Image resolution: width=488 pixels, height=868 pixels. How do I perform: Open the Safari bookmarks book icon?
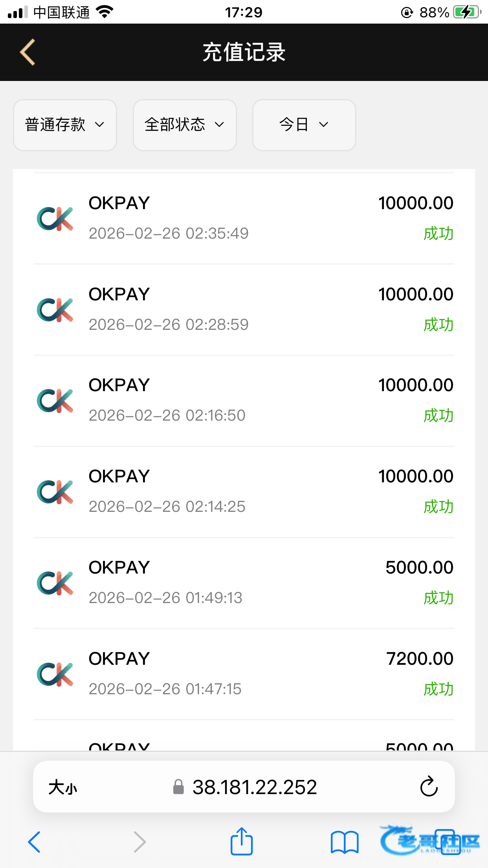pyautogui.click(x=345, y=842)
